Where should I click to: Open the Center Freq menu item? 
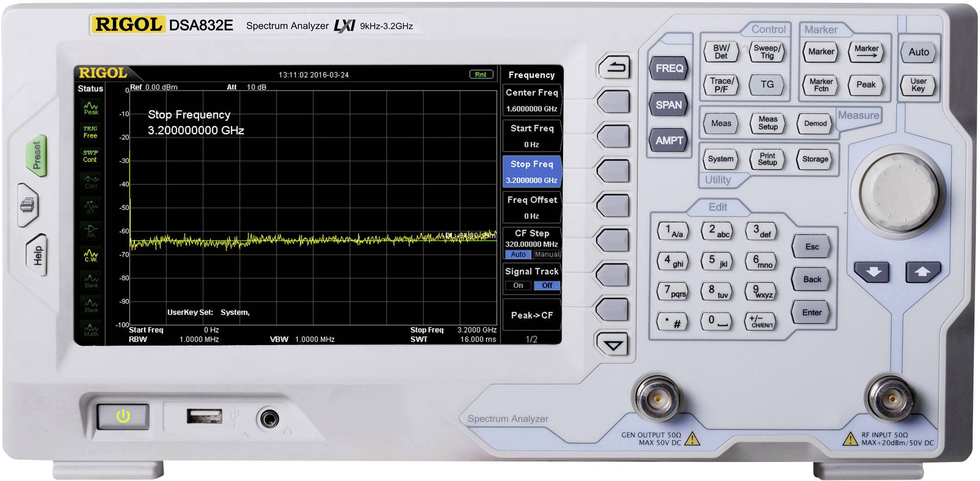click(x=532, y=100)
